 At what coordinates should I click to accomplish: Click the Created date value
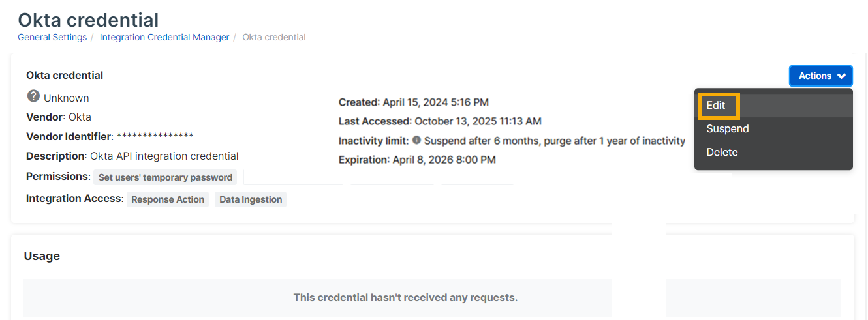pyautogui.click(x=435, y=102)
